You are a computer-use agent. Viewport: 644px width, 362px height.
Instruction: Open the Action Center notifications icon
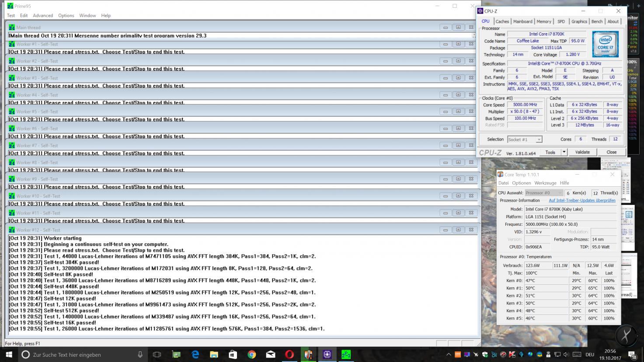pyautogui.click(x=633, y=355)
